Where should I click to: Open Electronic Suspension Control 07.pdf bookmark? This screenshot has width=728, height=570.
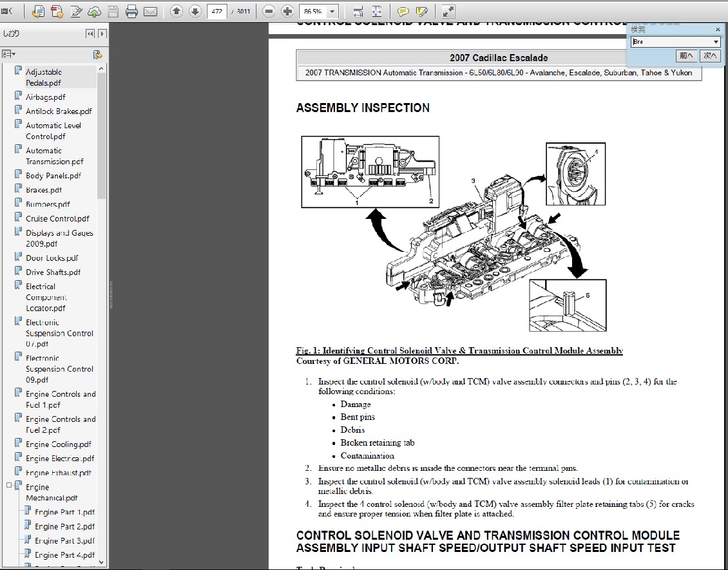coord(59,333)
